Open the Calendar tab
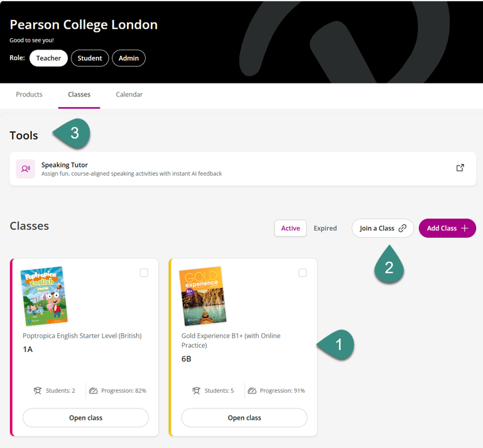Viewport: 483px width, 448px height. [129, 95]
